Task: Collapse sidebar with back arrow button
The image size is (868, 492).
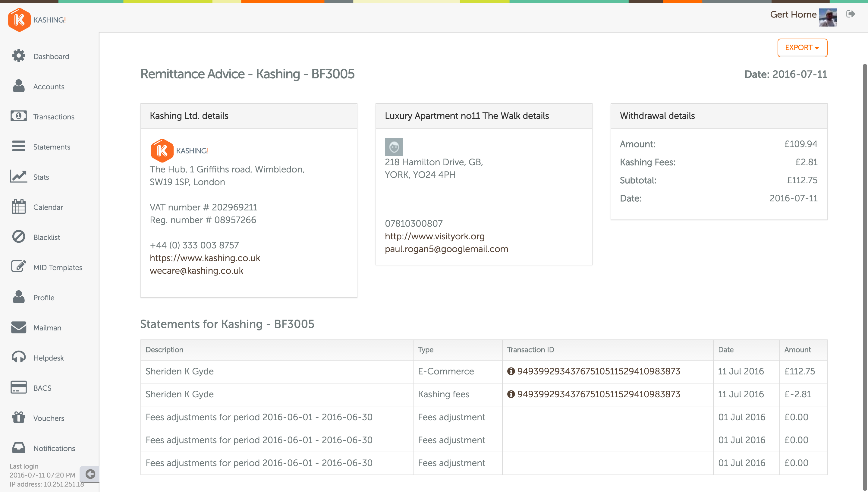Action: tap(90, 474)
